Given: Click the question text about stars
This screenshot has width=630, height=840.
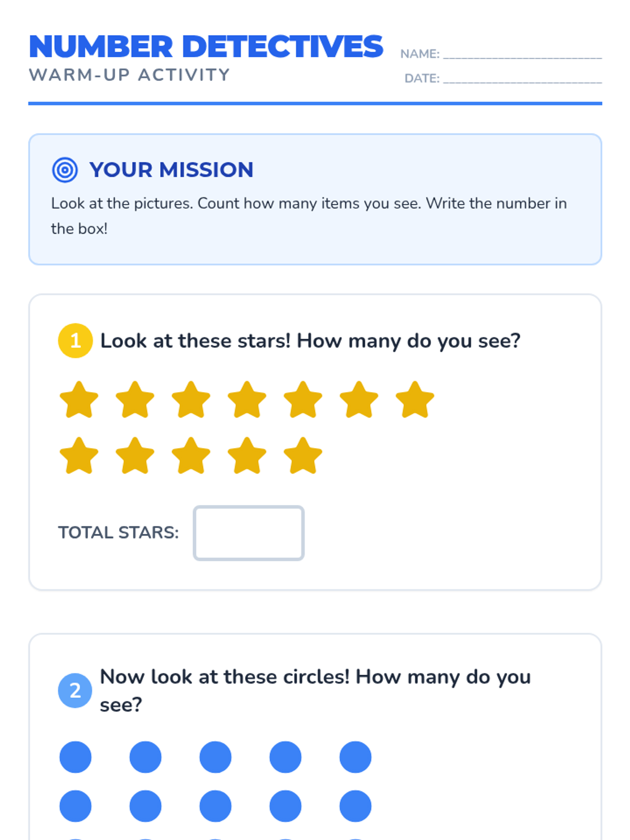Looking at the screenshot, I should tap(310, 341).
